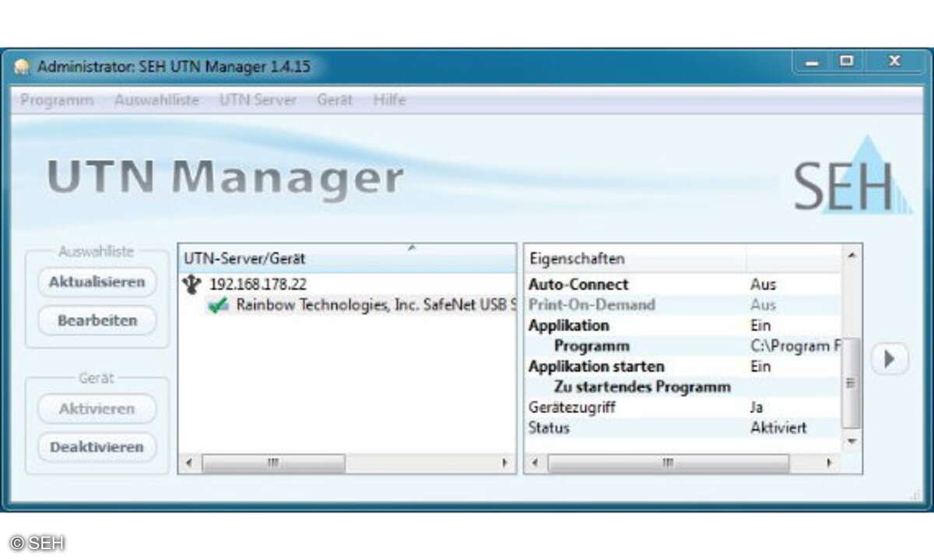Open the Programm menu
The height and width of the screenshot is (560, 934).
click(57, 100)
